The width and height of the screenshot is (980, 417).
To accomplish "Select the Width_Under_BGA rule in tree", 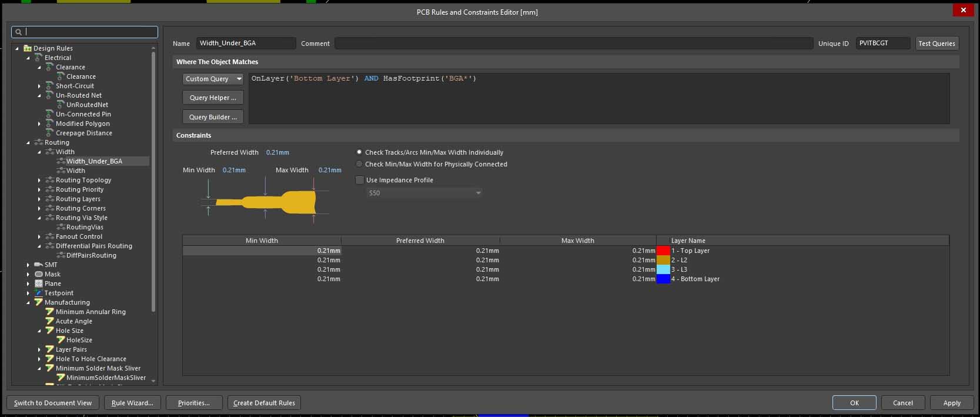I will pos(94,161).
